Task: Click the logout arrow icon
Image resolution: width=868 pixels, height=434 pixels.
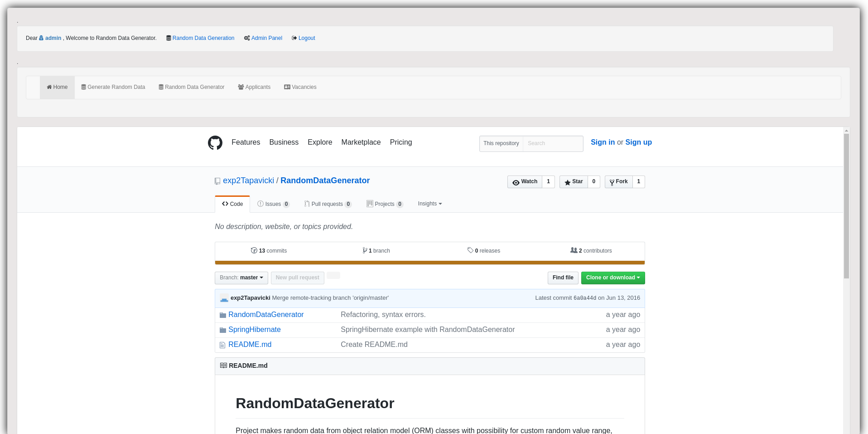Action: tap(294, 38)
